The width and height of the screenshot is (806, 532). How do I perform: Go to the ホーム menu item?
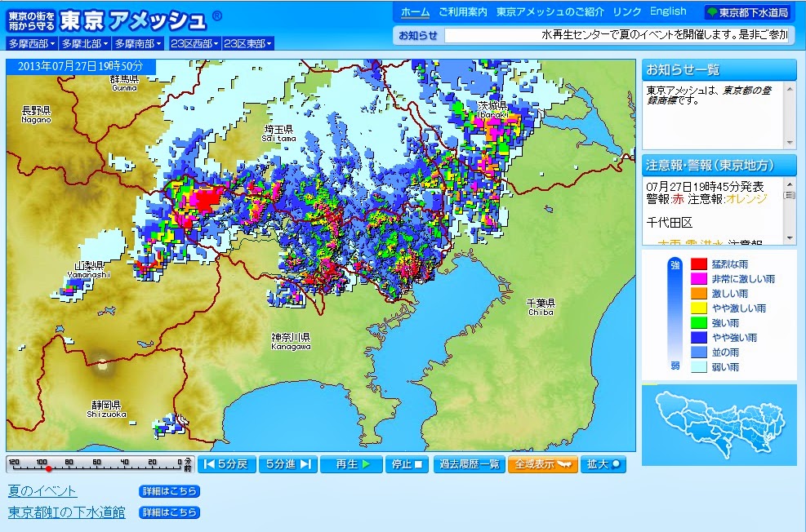click(415, 11)
